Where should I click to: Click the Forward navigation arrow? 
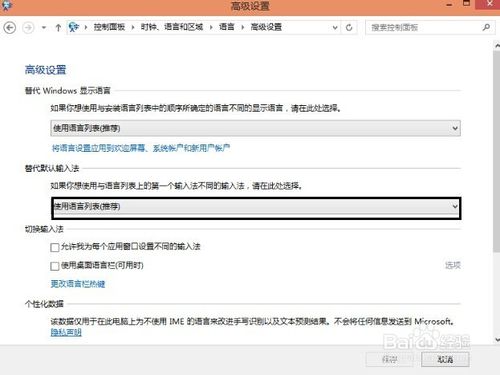point(28,28)
